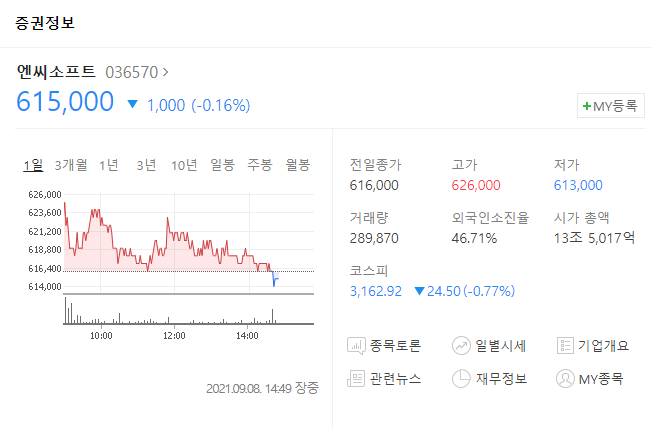This screenshot has height=428, width=652.
Task: Select the 1일 chart period tab
Action: click(x=33, y=165)
